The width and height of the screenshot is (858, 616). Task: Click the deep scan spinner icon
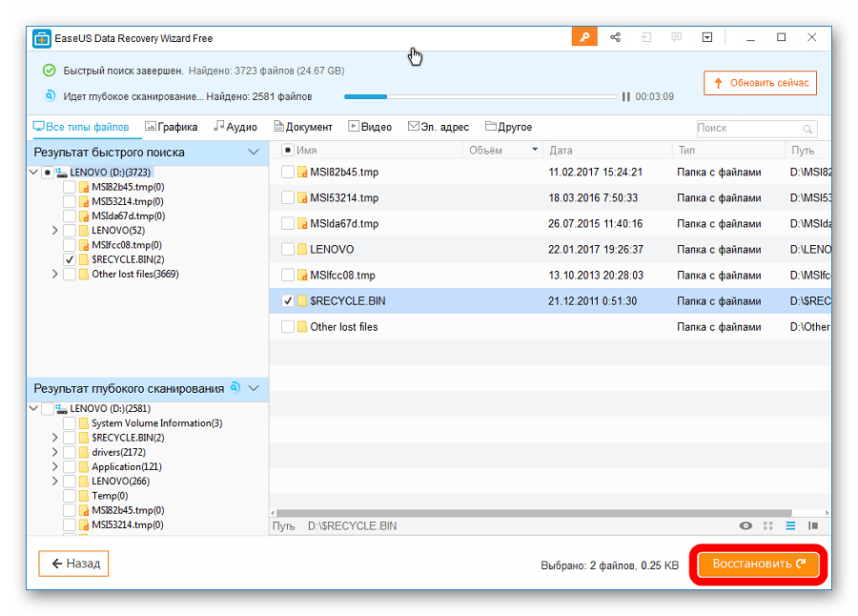click(x=235, y=388)
